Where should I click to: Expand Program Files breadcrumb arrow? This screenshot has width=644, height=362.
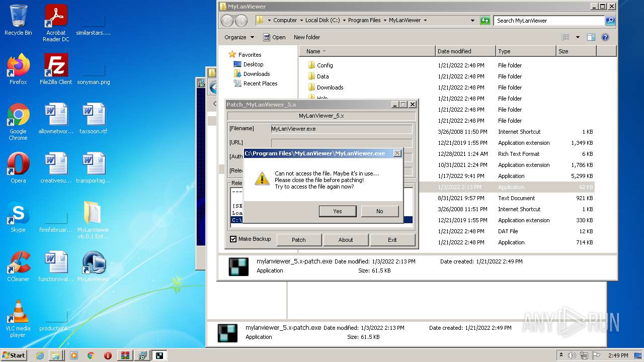[x=385, y=21]
